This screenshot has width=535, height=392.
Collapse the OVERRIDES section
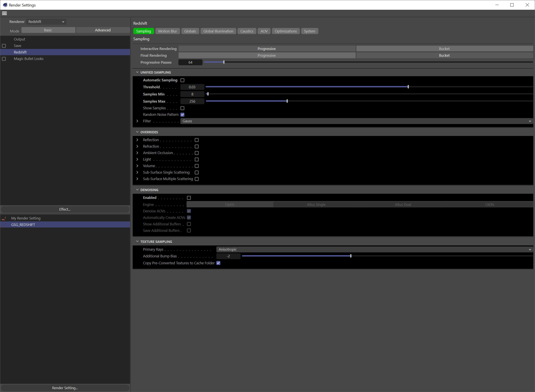137,132
